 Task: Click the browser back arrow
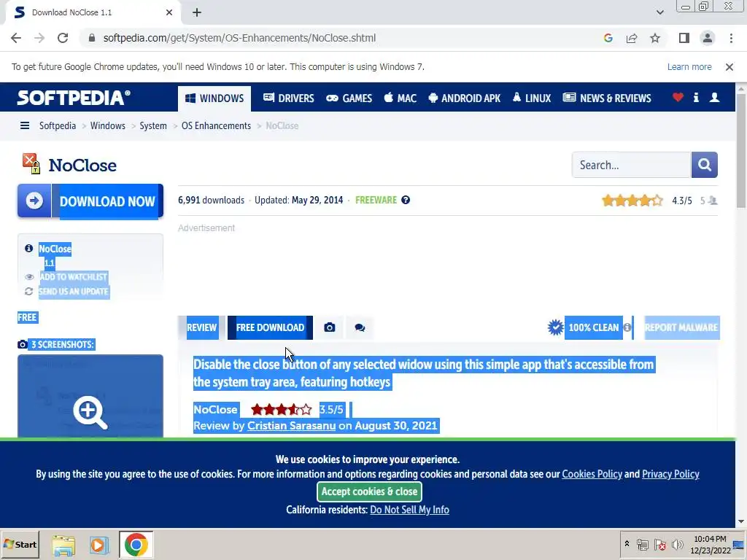click(16, 38)
